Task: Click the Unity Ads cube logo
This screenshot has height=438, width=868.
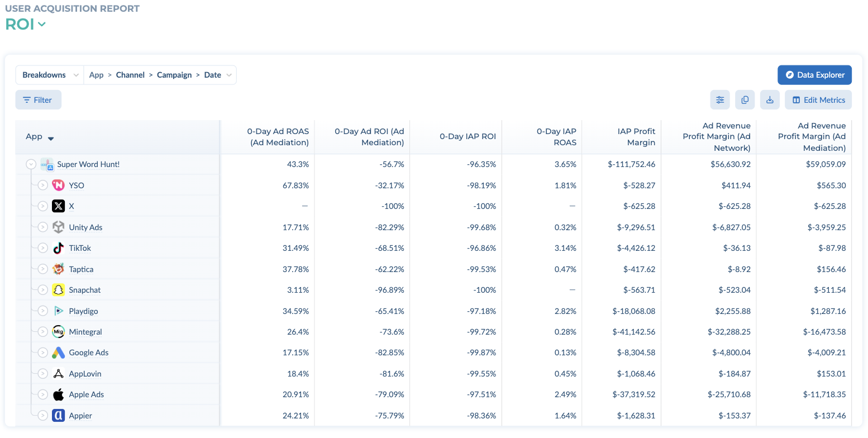Action: tap(58, 227)
